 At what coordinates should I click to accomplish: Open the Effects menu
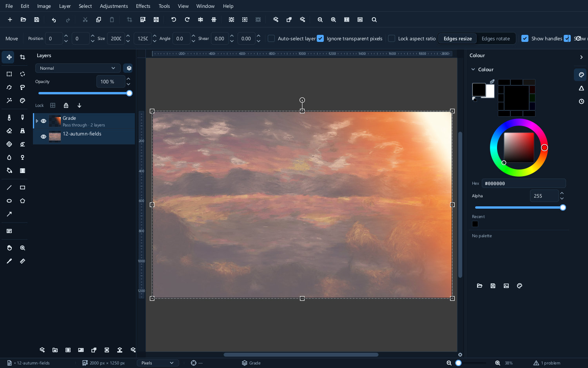click(x=143, y=6)
